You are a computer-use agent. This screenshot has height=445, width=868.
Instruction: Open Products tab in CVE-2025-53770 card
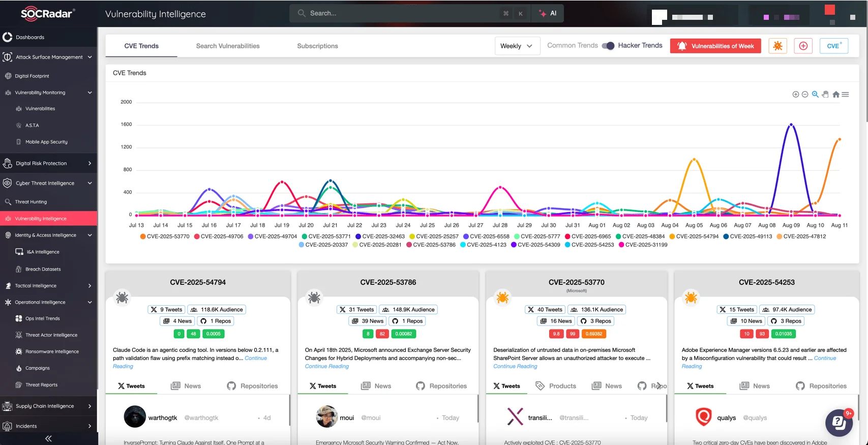(556, 386)
